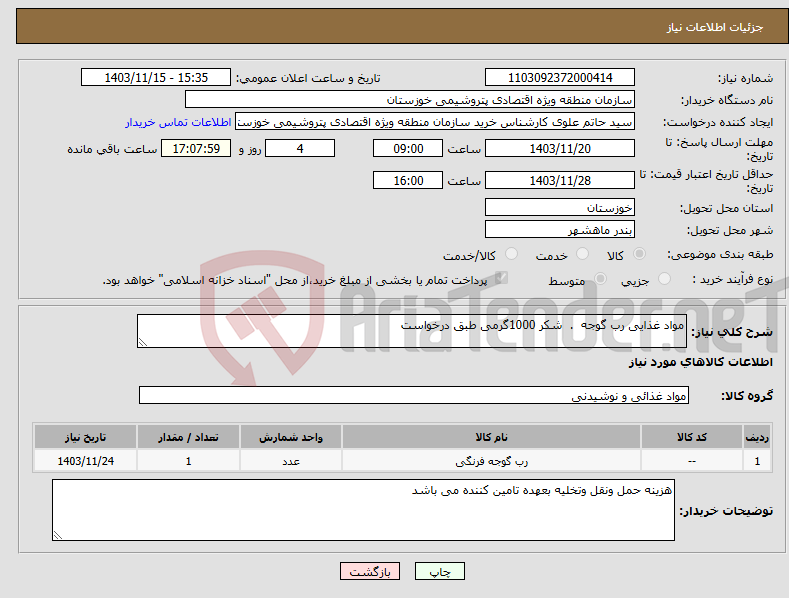Click the رب گوجه فرنگی item cell
Screen dimensions: 789x598
(491, 461)
